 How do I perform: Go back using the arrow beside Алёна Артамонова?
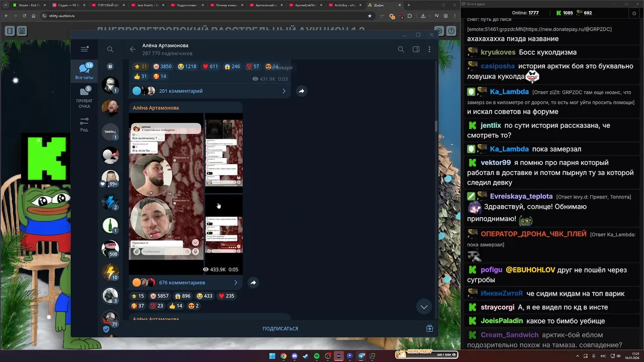click(x=133, y=49)
